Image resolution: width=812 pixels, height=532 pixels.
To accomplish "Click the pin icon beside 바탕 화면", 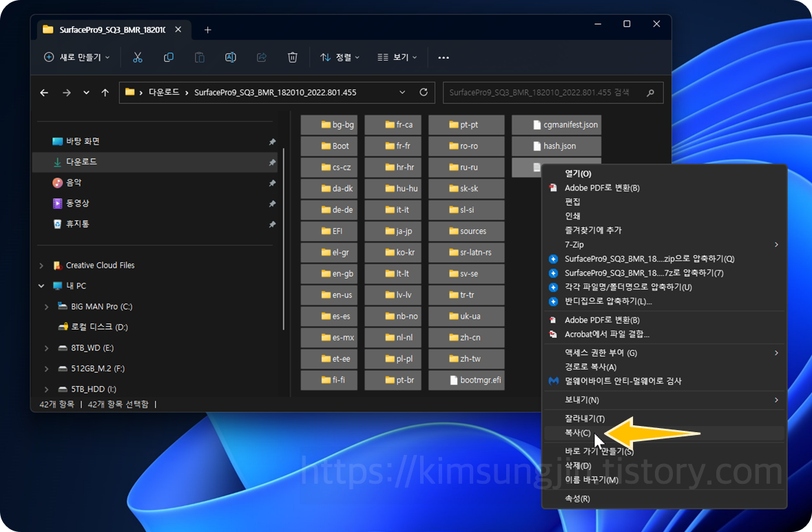I will pyautogui.click(x=272, y=142).
